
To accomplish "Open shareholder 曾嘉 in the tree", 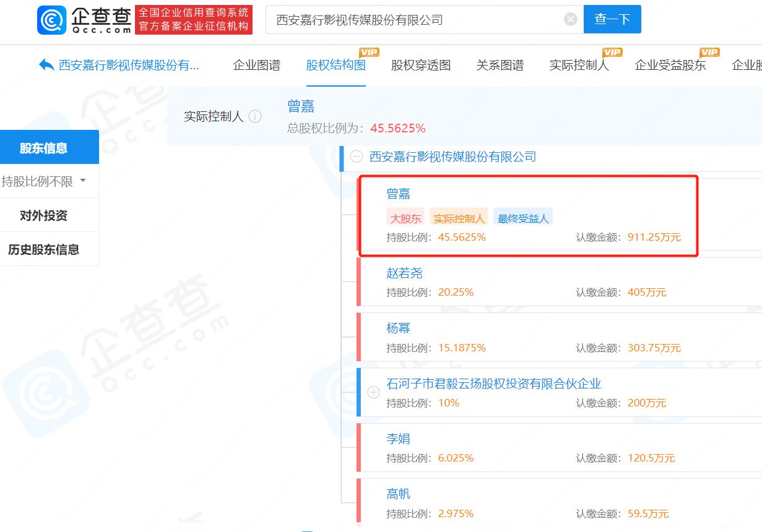I will pyautogui.click(x=399, y=194).
